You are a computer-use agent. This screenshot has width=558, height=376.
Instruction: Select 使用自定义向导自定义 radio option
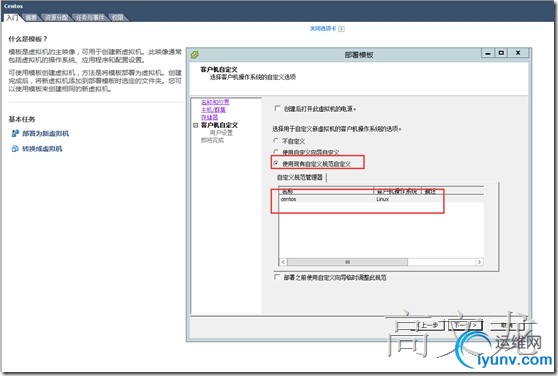point(276,152)
